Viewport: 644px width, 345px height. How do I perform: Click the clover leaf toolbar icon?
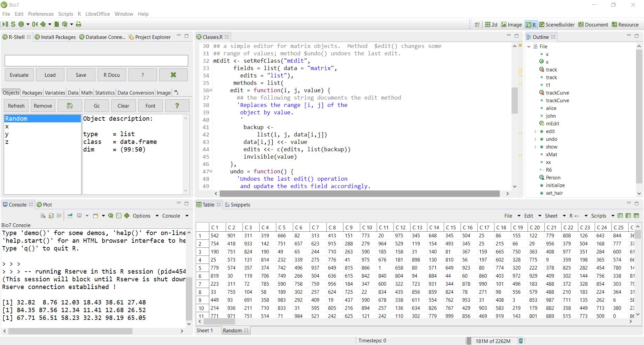pos(43,24)
